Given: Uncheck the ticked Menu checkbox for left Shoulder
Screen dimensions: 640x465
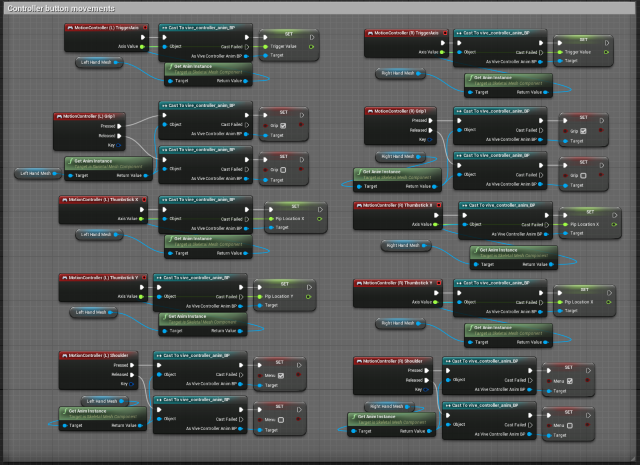Looking at the screenshot, I should [282, 374].
